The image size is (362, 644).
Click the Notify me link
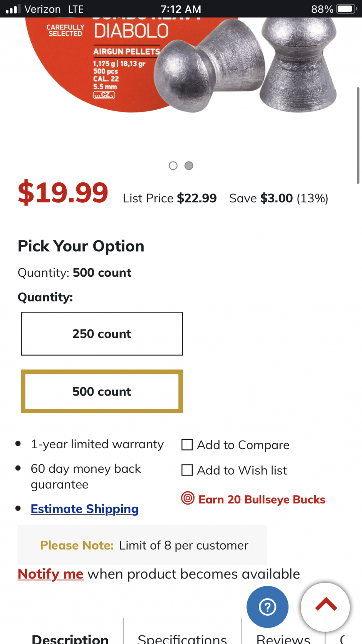tap(51, 574)
